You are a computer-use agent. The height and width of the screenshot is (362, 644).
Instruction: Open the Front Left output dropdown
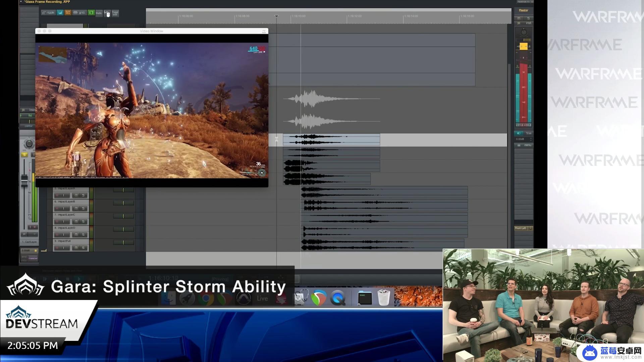pyautogui.click(x=524, y=228)
